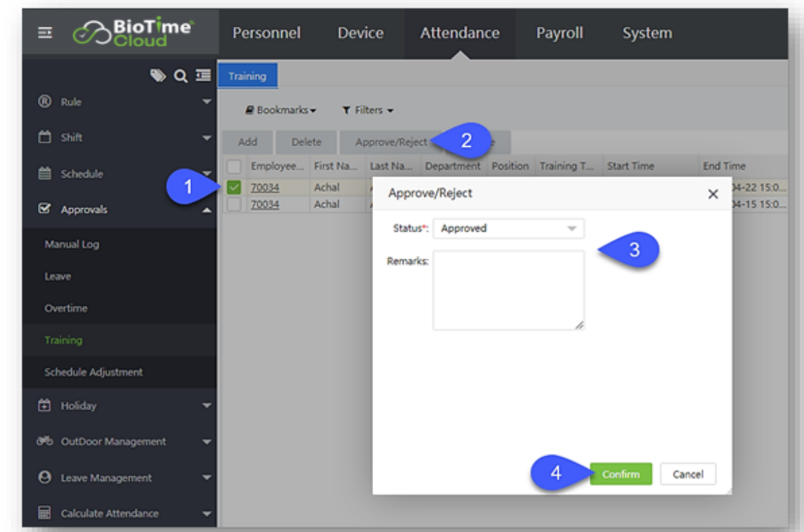The width and height of the screenshot is (804, 532).
Task: Click the Holiday calendar icon
Action: click(x=46, y=406)
